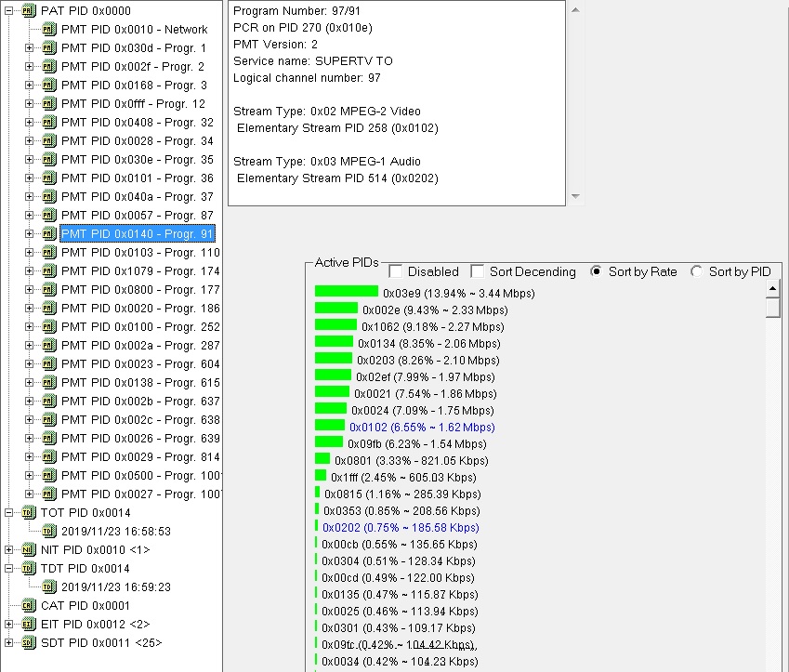Click the icon beside PMT PID 0x0010 Network
The image size is (789, 672).
(x=49, y=29)
